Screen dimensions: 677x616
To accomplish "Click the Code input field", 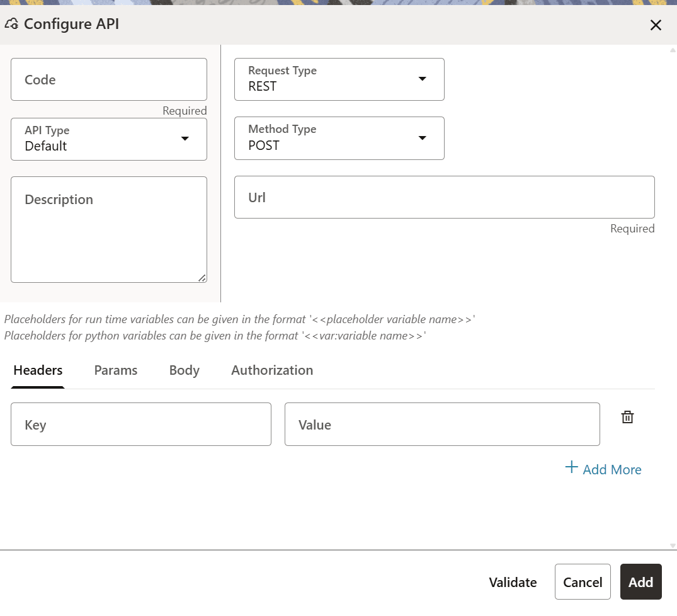I will coord(108,79).
